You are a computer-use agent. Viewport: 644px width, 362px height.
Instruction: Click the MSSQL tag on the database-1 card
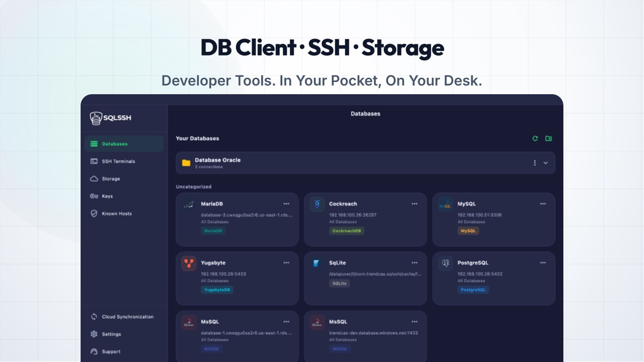[x=212, y=349]
